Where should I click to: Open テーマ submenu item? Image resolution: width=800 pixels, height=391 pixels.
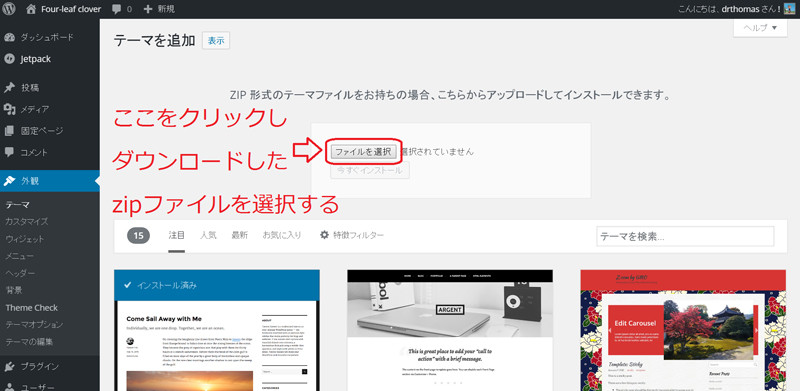pos(17,205)
